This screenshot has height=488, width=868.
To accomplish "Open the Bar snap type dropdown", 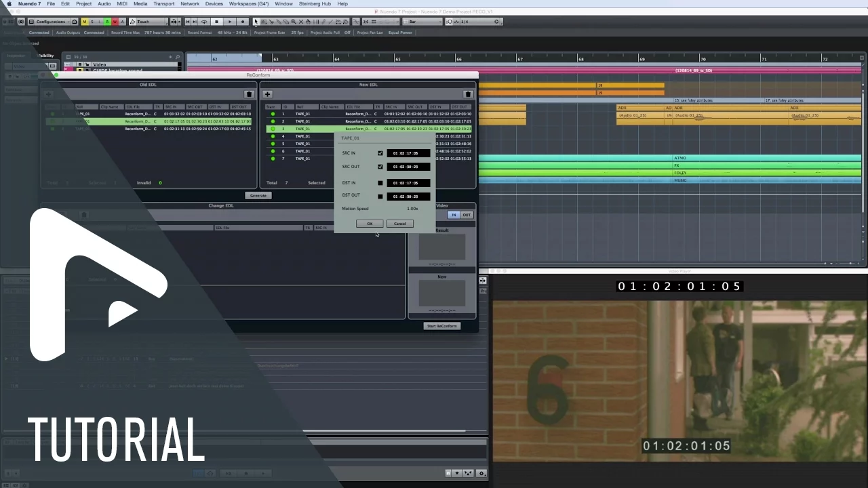I will click(422, 22).
